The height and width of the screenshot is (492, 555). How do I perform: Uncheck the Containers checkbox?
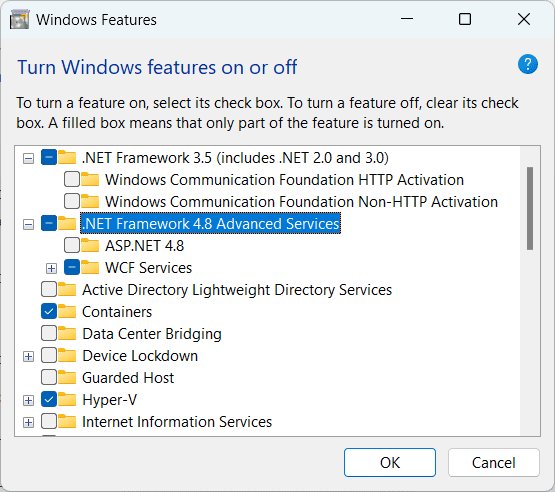pyautogui.click(x=49, y=311)
